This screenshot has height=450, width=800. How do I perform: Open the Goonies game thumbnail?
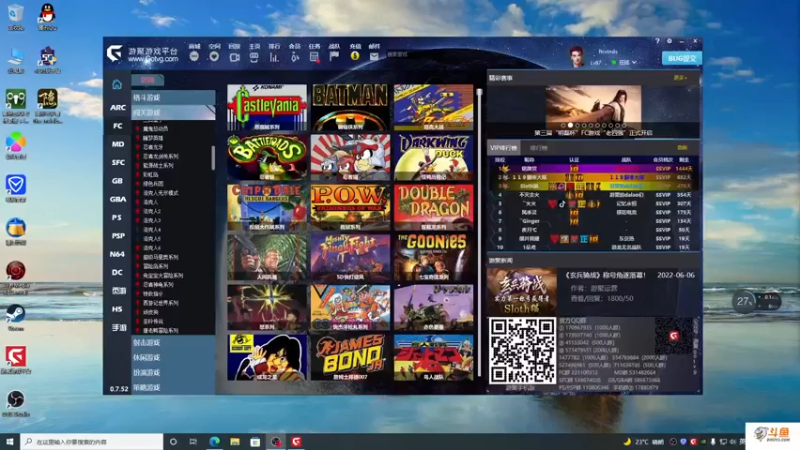point(433,257)
